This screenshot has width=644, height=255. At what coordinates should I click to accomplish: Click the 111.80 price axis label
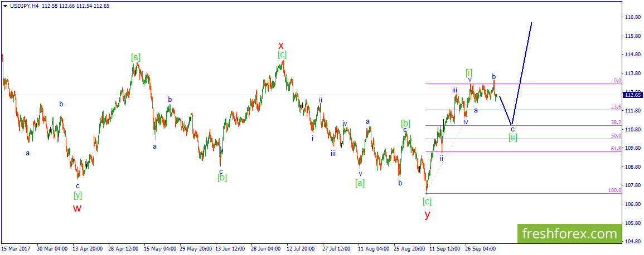632,111
